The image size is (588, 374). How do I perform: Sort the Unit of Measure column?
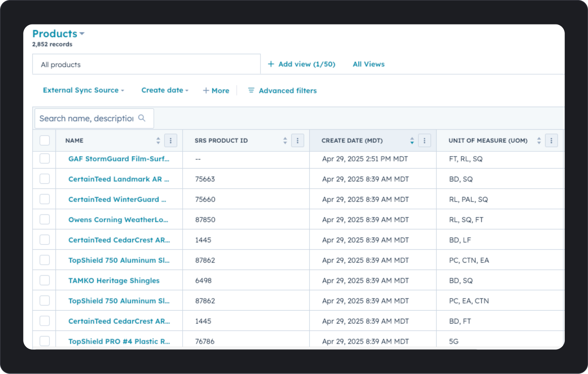tap(539, 140)
